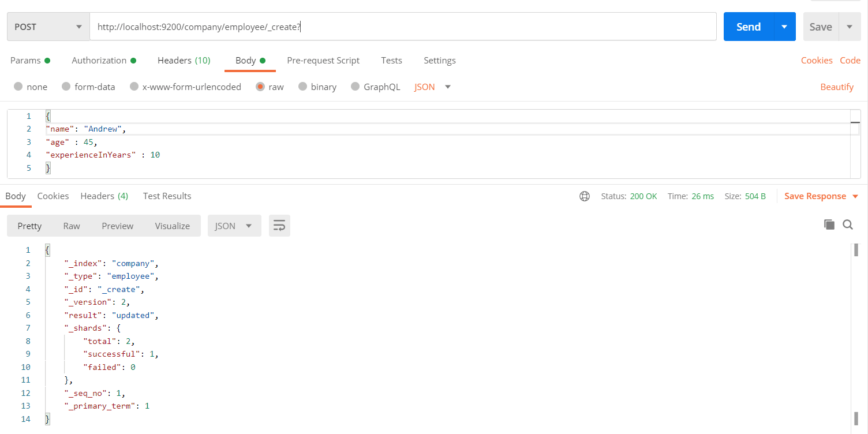Switch to the Test Results tab
868x434 pixels.
pyautogui.click(x=167, y=196)
